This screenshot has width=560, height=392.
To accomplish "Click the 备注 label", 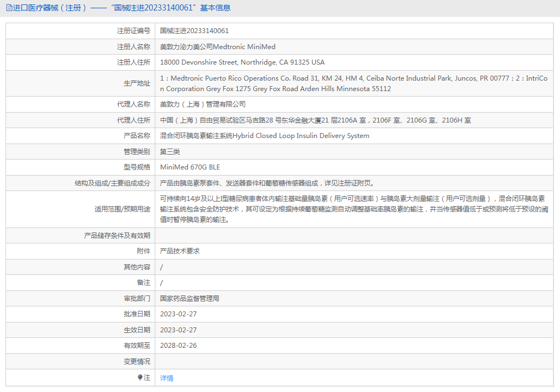I will pyautogui.click(x=144, y=283).
